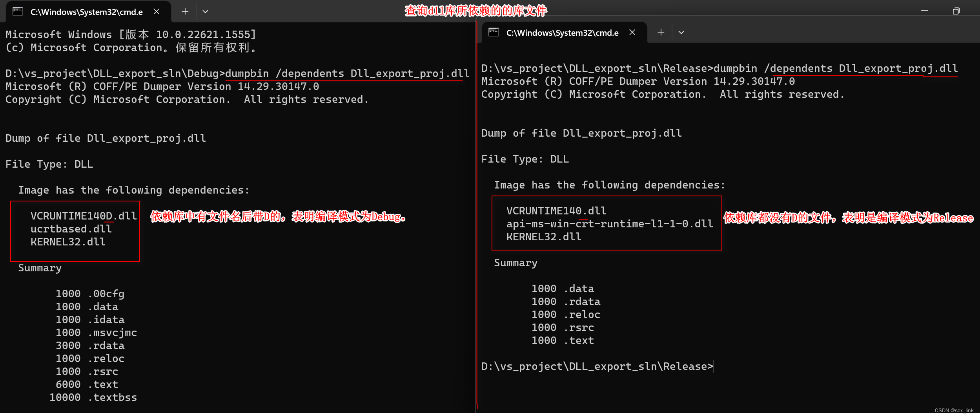
Task: Click ucrtbased.dll dependency line
Action: tap(71, 229)
